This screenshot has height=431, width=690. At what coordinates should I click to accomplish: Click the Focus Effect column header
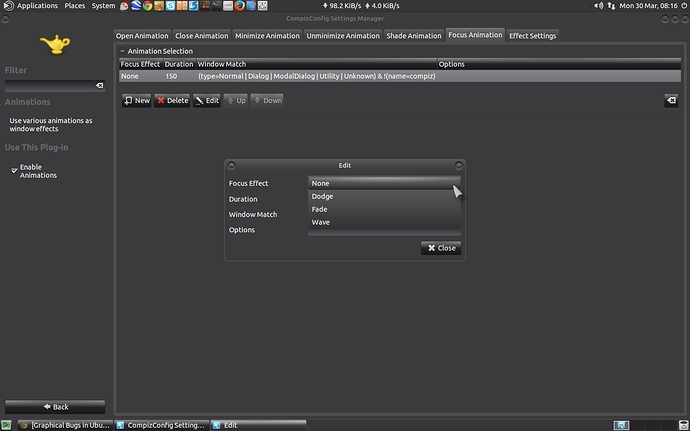140,64
